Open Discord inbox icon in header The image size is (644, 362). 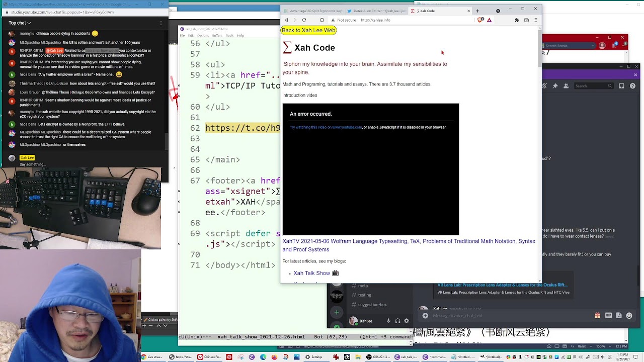(x=621, y=86)
